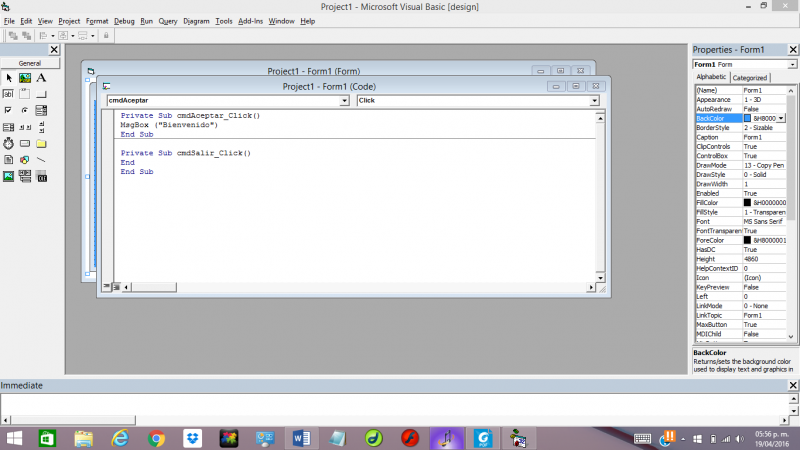800x450 pixels.
Task: Select the Shape tool in the toolbox
Action: (x=25, y=160)
